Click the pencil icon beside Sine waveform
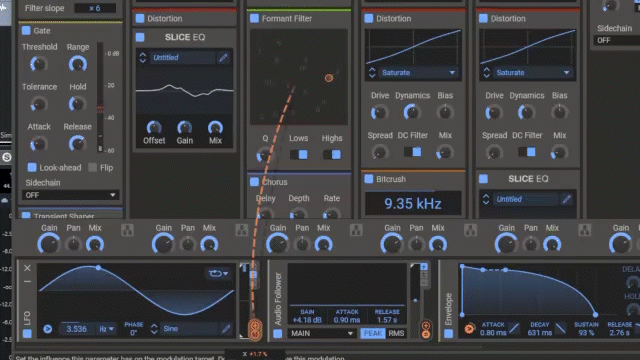640x360 pixels. tap(226, 329)
